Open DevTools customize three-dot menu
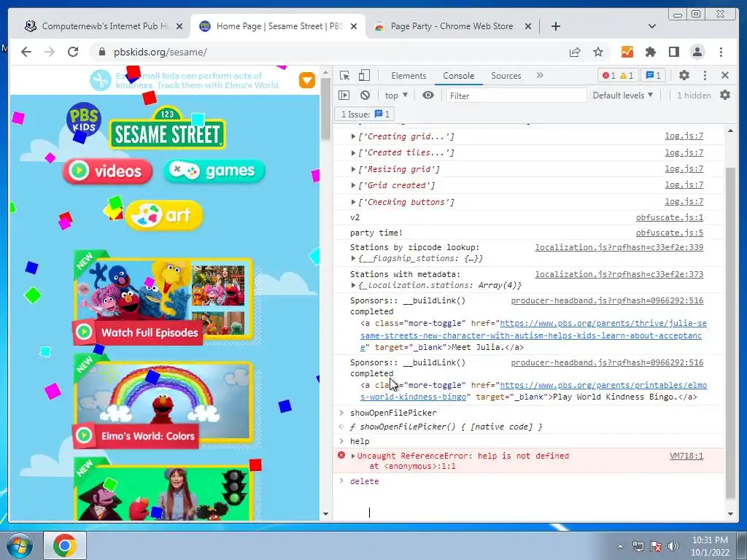 click(705, 75)
